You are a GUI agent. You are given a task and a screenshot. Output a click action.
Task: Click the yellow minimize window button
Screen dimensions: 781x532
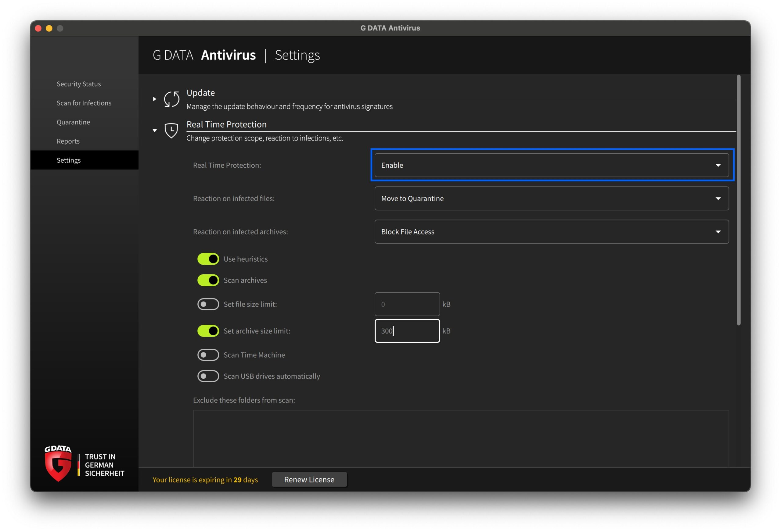coord(49,28)
